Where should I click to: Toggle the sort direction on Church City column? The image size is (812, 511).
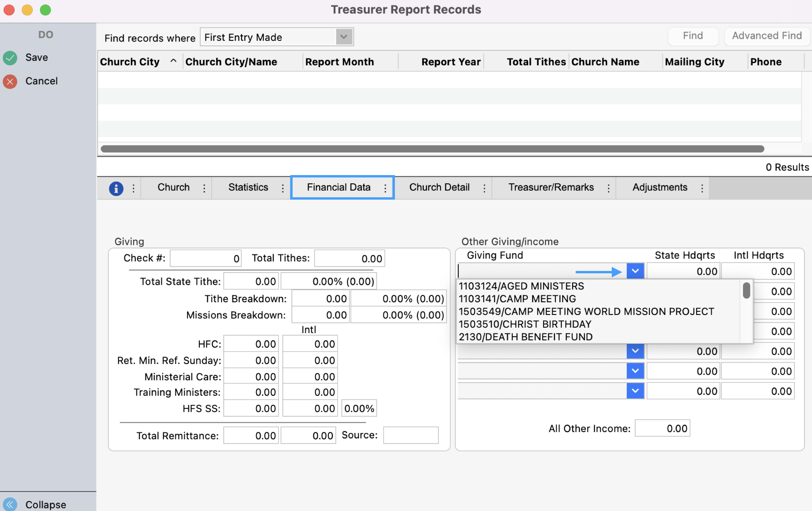pyautogui.click(x=173, y=61)
